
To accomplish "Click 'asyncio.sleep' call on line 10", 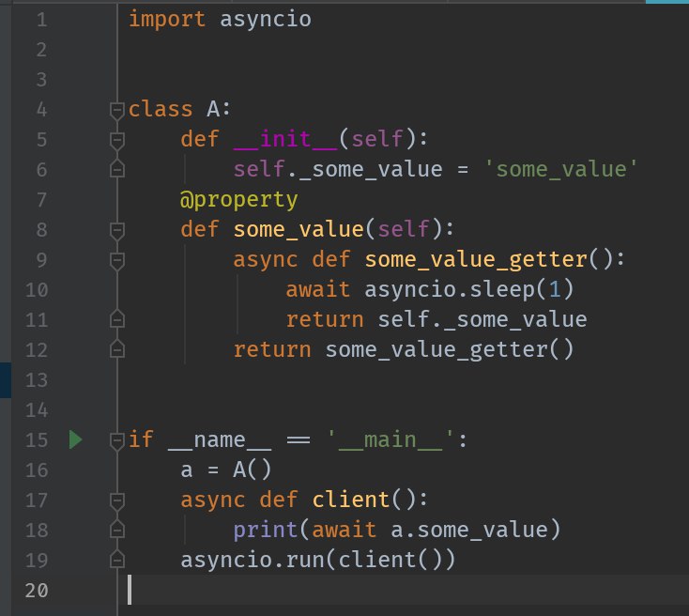I will (x=450, y=290).
